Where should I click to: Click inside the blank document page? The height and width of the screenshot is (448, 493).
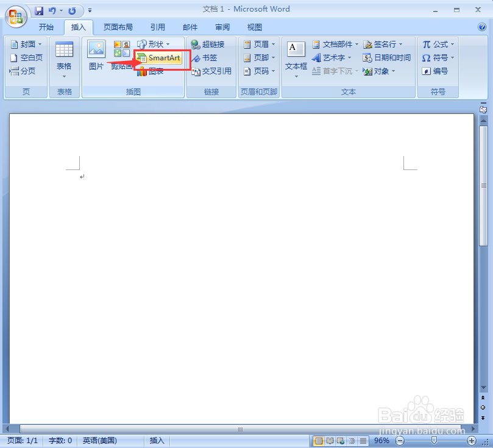[241, 268]
